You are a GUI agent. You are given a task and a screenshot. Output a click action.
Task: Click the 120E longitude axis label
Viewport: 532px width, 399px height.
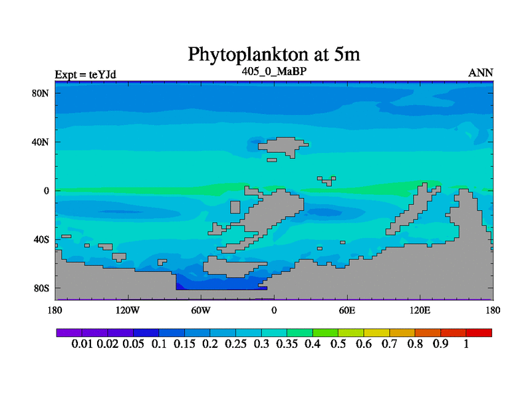420,310
